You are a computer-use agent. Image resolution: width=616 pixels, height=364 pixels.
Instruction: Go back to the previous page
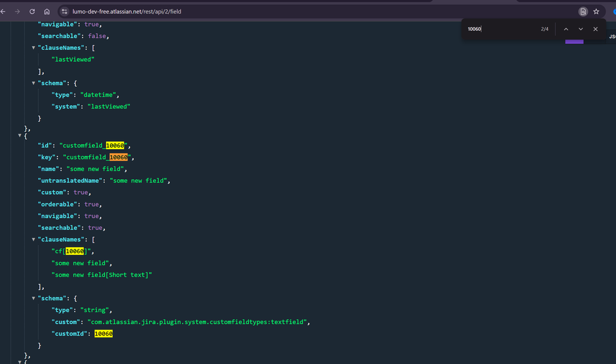tap(3, 12)
